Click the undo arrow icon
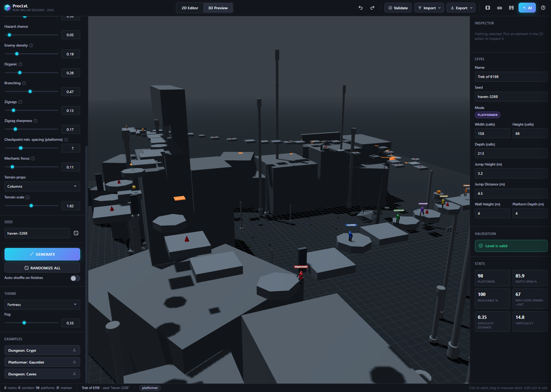Viewport: 551px width, 392px height. pos(361,8)
